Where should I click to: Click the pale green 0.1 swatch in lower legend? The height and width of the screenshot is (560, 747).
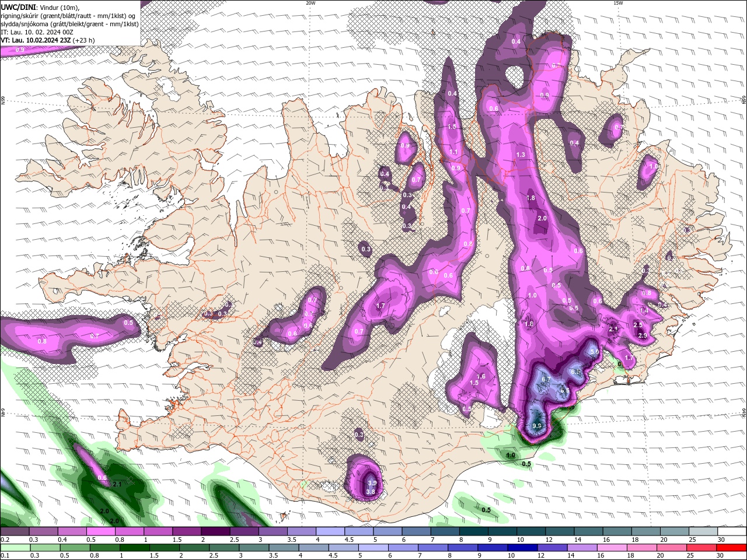pyautogui.click(x=14, y=548)
